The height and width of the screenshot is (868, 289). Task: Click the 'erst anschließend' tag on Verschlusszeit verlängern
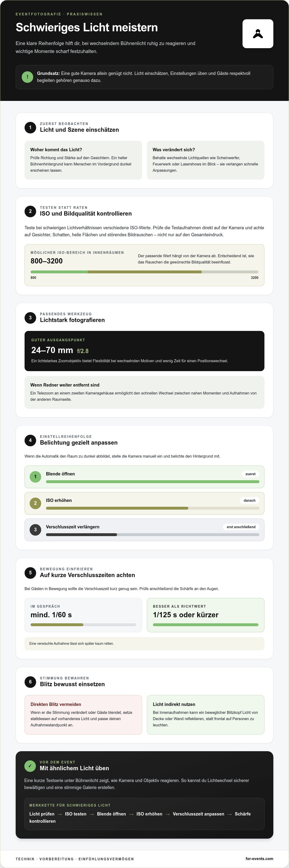click(241, 527)
